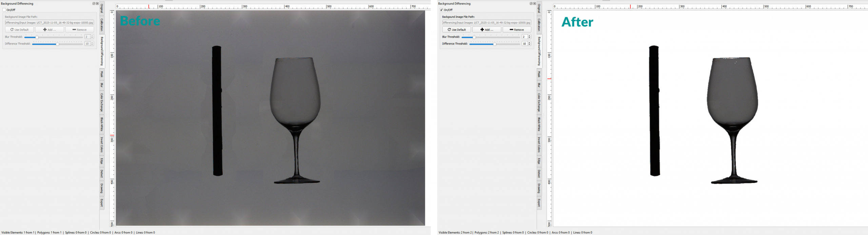Screen dimensions: 868x235
Task: Click the Difference Threshold slider handle in After view
Action: (495, 44)
